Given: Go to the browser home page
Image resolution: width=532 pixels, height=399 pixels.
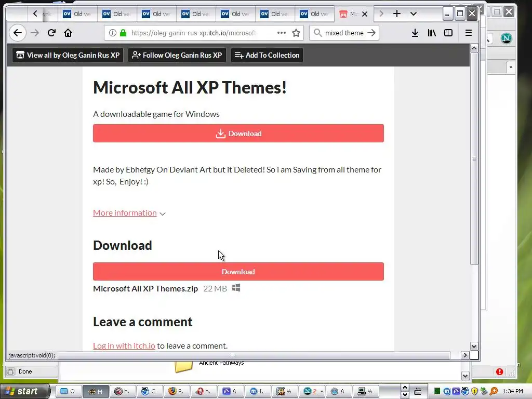Looking at the screenshot, I should coord(68,33).
